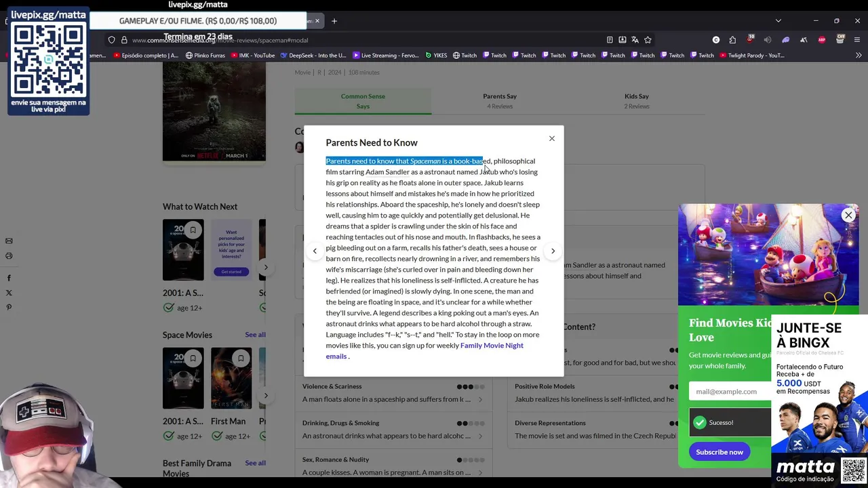
Task: Click the print page icon
Action: point(9,256)
